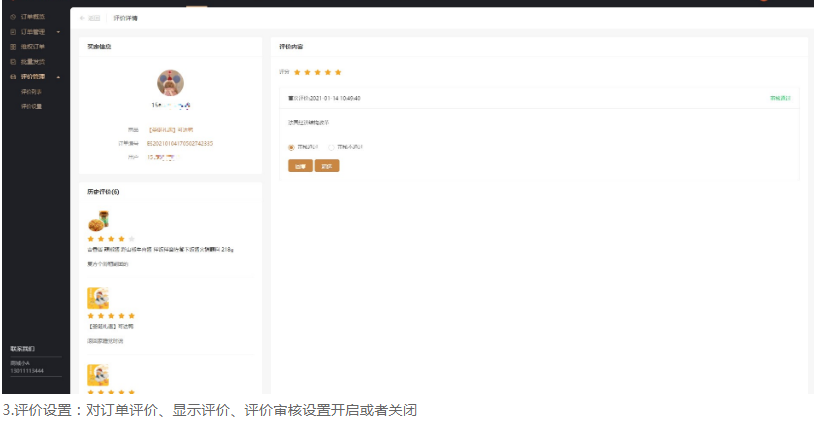Viewport: 814px width, 430px height.
Task: Collapse the 评价管理 sidebar arrow
Action: click(x=58, y=77)
